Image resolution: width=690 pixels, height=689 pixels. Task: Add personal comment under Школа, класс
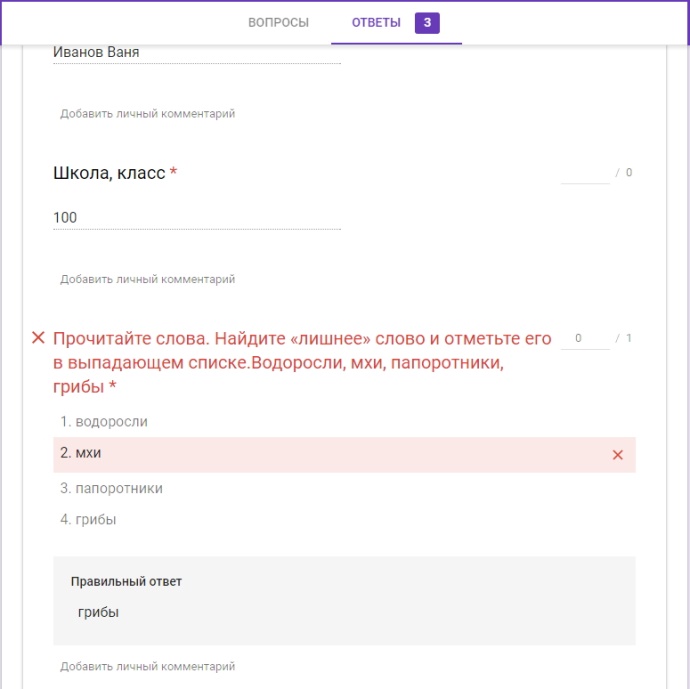point(147,279)
